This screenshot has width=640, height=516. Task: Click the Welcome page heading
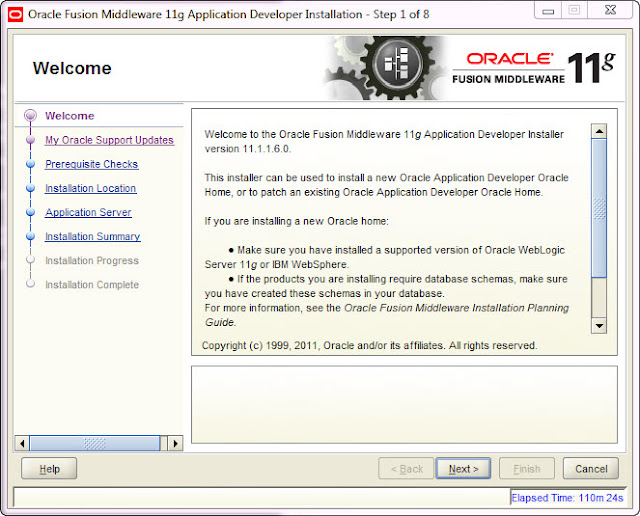click(72, 68)
